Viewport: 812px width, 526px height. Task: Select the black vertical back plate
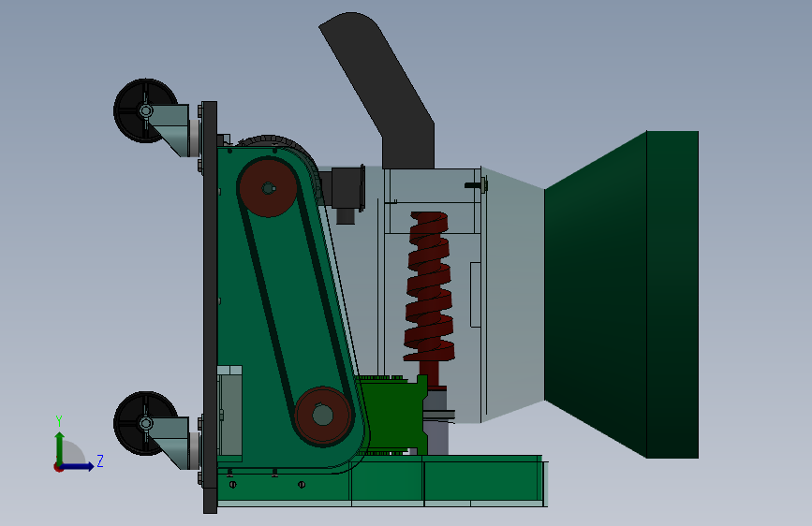coord(210,308)
